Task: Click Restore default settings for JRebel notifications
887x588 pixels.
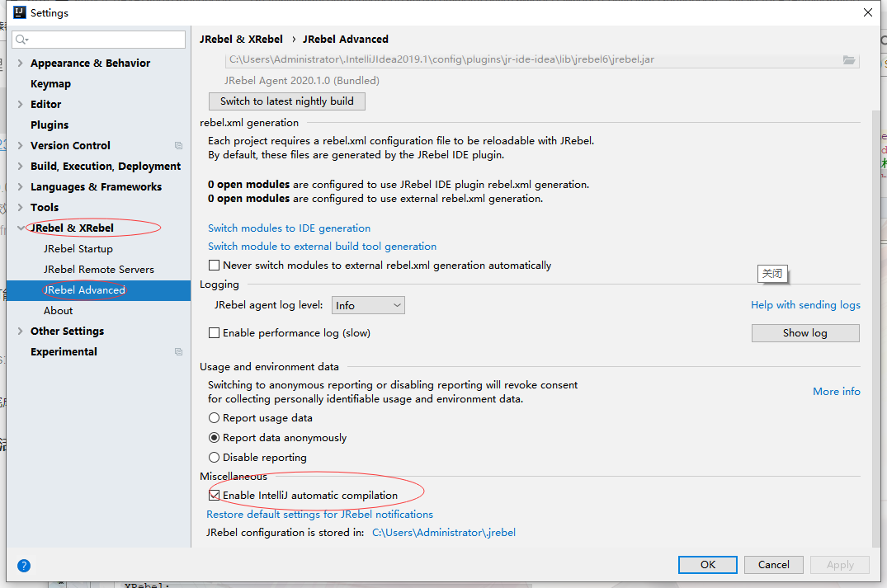Action: tap(319, 515)
